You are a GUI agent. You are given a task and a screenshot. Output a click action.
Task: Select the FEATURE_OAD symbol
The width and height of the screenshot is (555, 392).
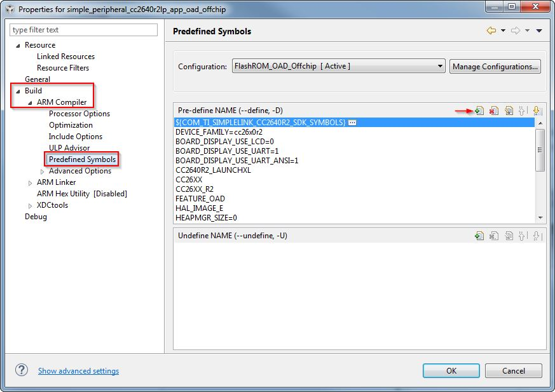354,199
